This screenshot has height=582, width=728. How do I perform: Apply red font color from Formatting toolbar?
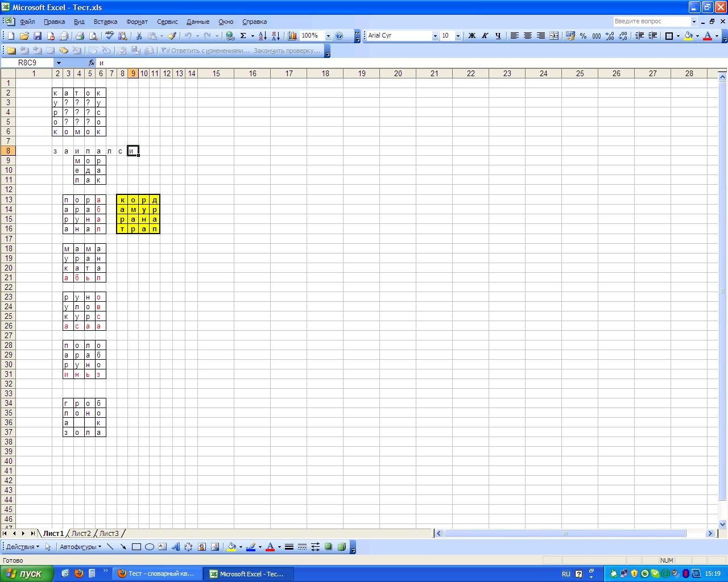(708, 36)
